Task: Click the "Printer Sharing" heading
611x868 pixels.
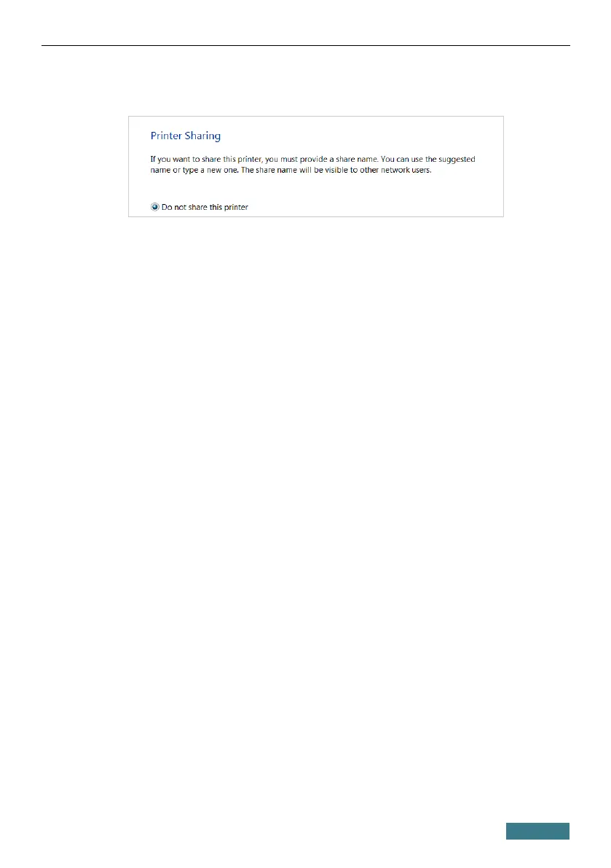Action: tap(185, 136)
